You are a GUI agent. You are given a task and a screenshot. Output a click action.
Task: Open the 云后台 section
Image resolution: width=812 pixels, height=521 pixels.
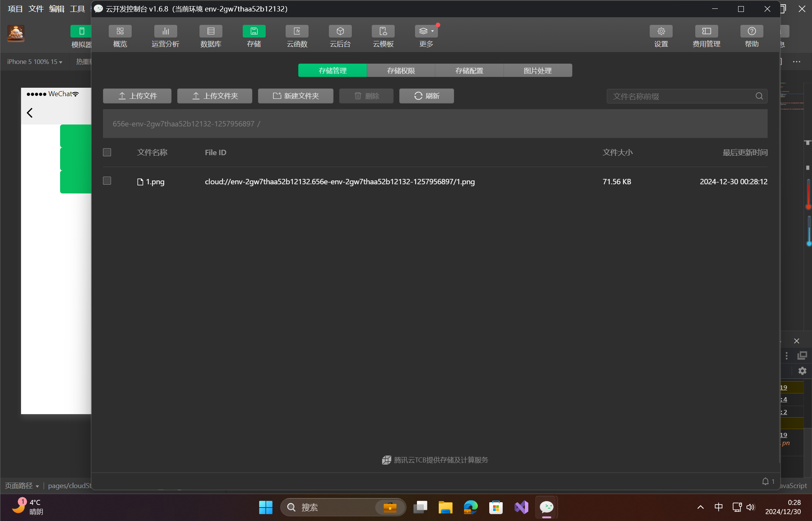(340, 31)
